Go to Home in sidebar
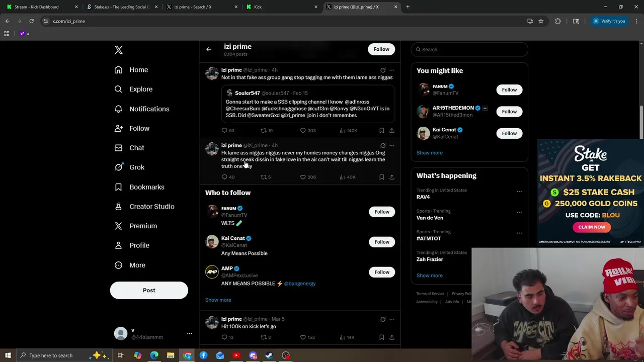The width and height of the screenshot is (644, 362). coord(131,70)
